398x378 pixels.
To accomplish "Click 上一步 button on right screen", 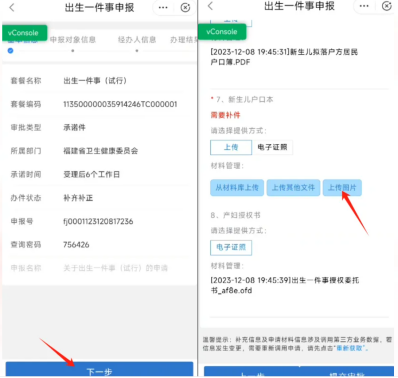I will 252,372.
